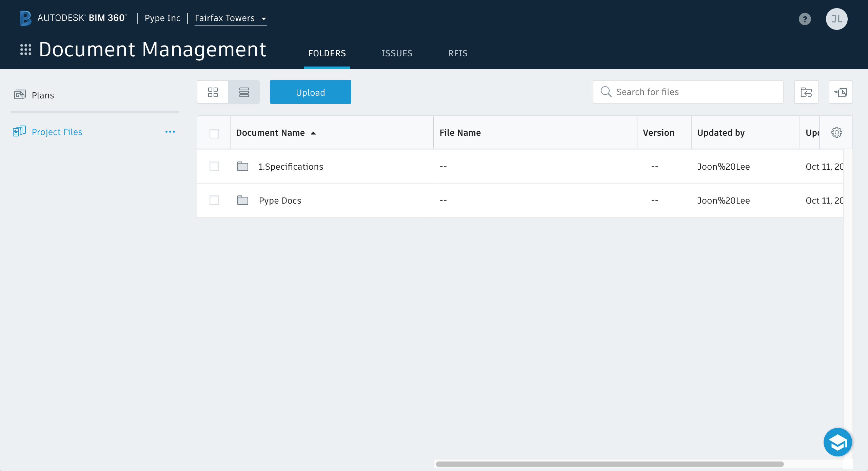This screenshot has width=868, height=471.
Task: Click the Upload button
Action: click(x=310, y=92)
